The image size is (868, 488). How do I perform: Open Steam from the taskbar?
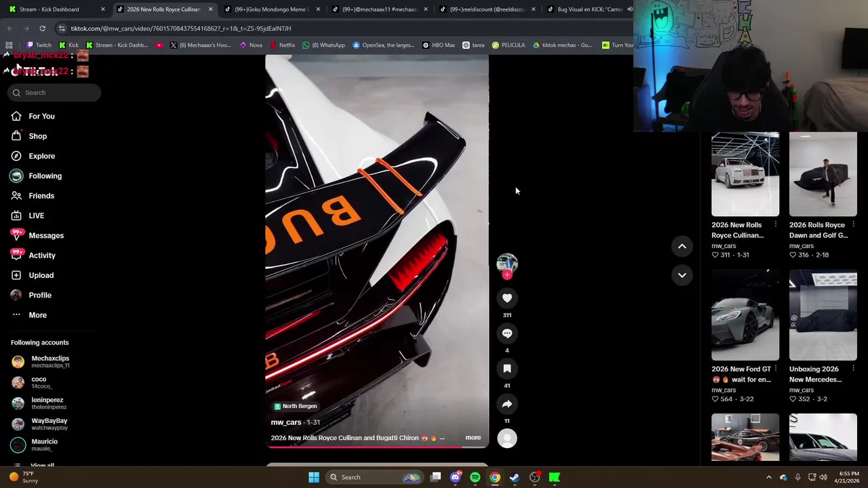coord(515,477)
